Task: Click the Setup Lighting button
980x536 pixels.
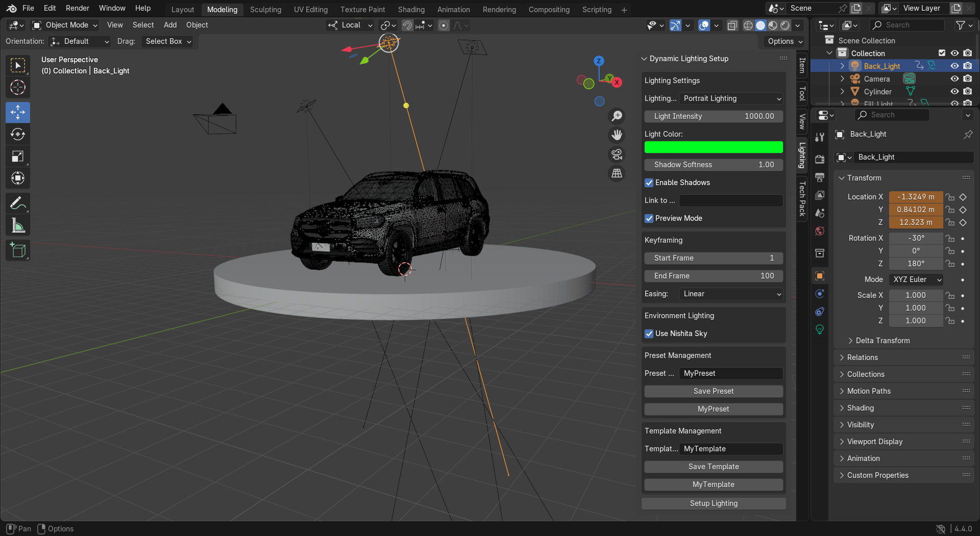Action: click(x=714, y=503)
